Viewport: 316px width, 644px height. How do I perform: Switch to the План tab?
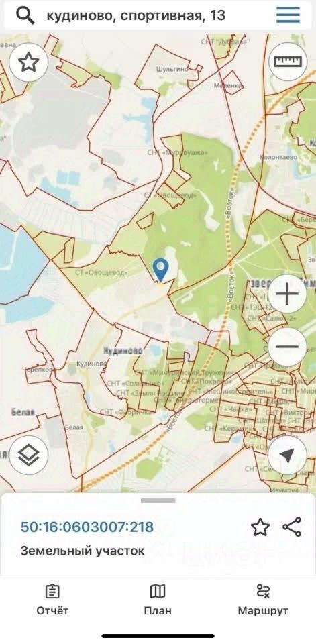click(158, 600)
